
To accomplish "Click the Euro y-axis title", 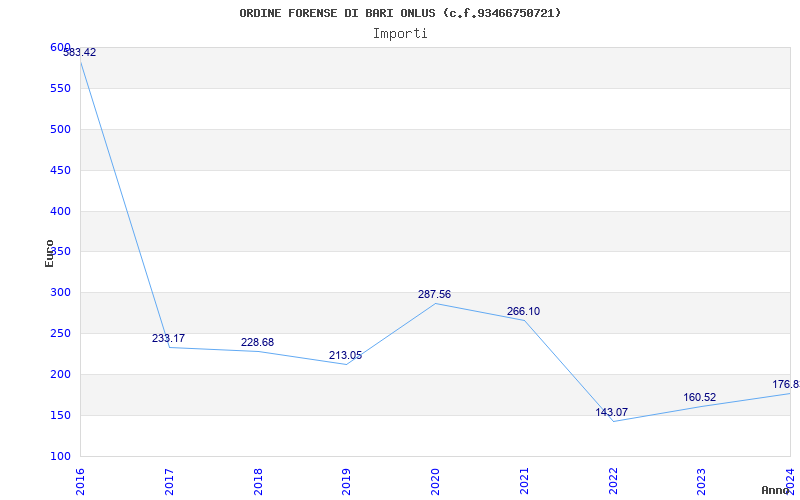I will 49,253.
